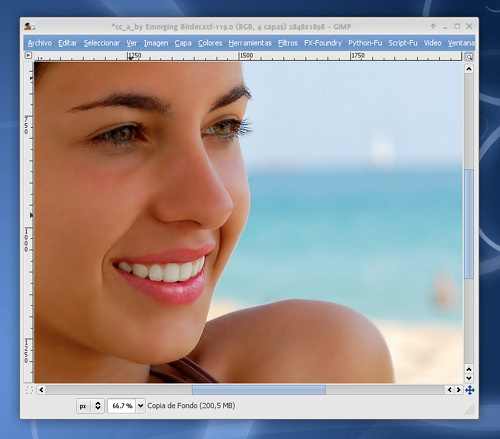Open the Filtros menu
Viewport: 500px width, 439px height.
pos(288,43)
